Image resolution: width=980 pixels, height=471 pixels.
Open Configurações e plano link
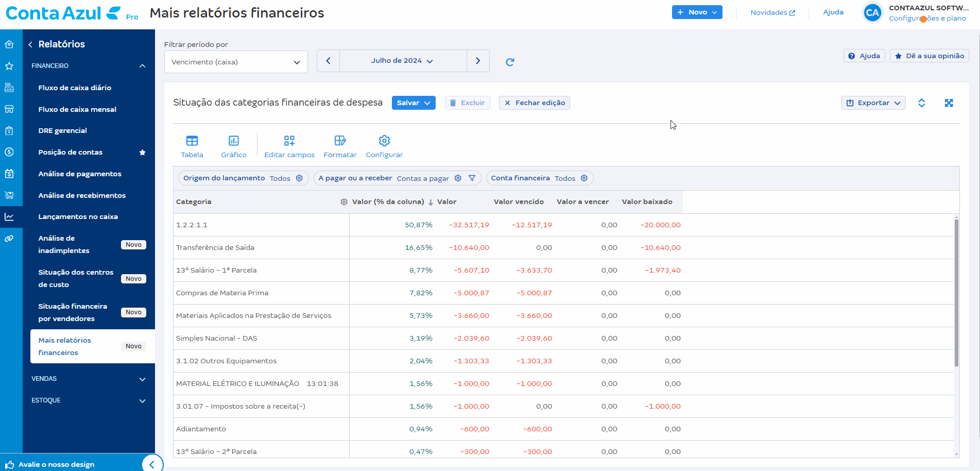click(x=927, y=19)
